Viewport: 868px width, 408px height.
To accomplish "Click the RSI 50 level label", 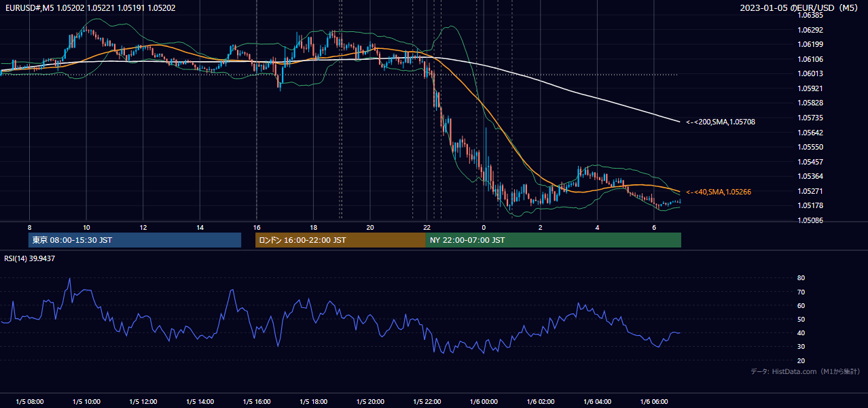I will point(801,320).
